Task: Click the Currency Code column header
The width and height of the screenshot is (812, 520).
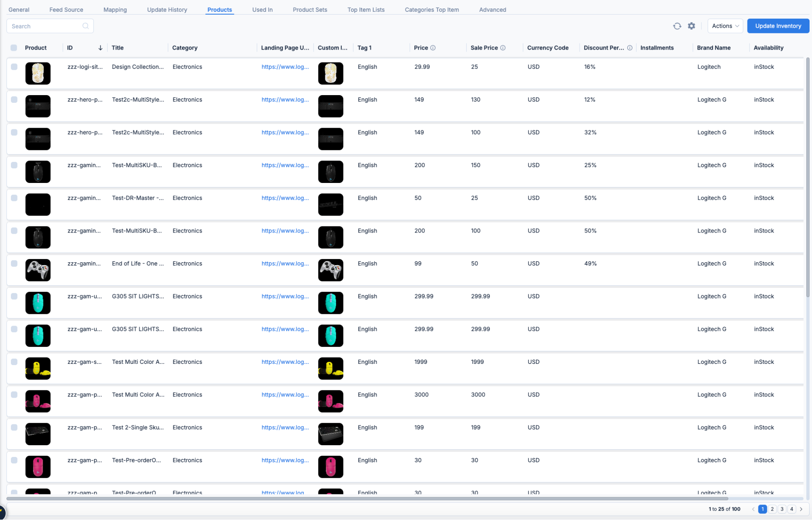Action: (x=548, y=48)
